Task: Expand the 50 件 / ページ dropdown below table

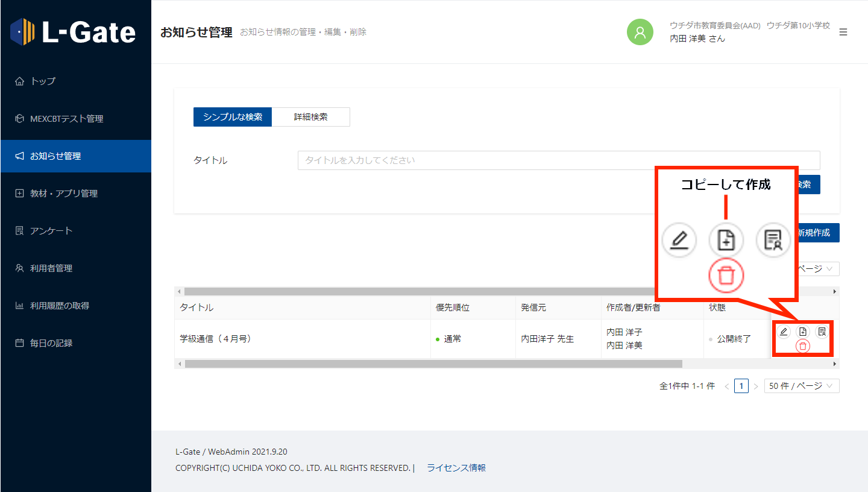Action: (x=801, y=386)
